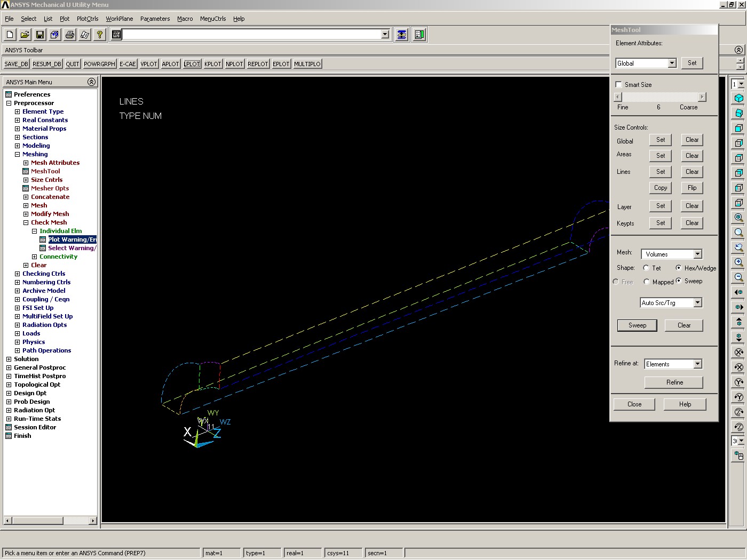The width and height of the screenshot is (747, 560).
Task: Click the Flip button in MeshTool
Action: [692, 188]
